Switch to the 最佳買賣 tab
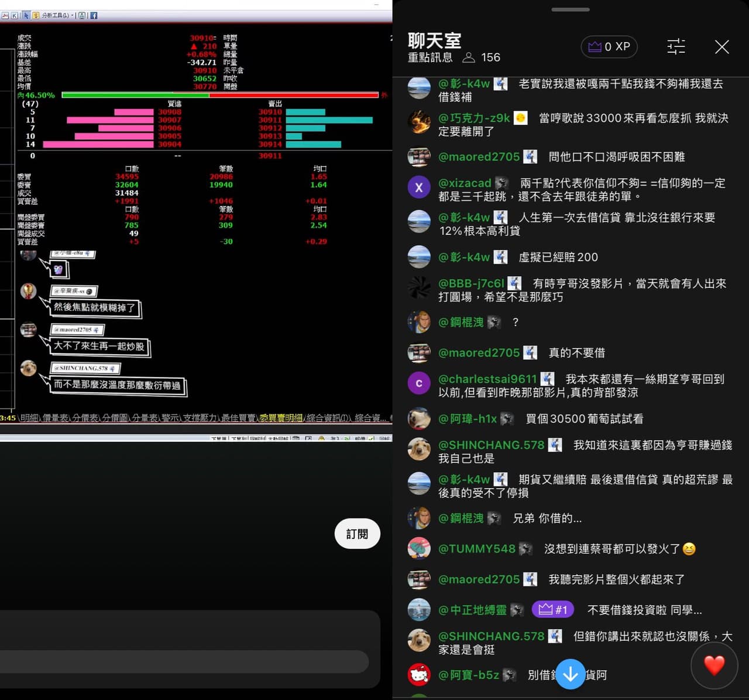The image size is (749, 700). [x=238, y=418]
